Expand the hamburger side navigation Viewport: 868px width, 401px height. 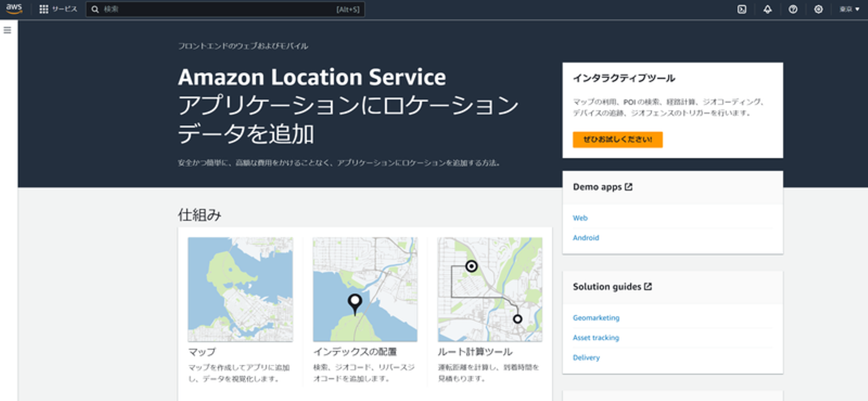point(7,30)
